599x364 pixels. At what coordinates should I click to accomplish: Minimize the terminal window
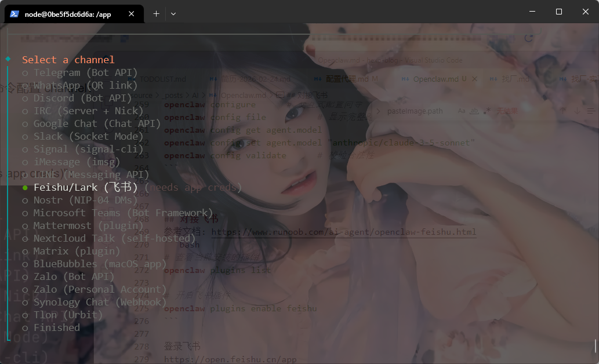click(x=532, y=12)
